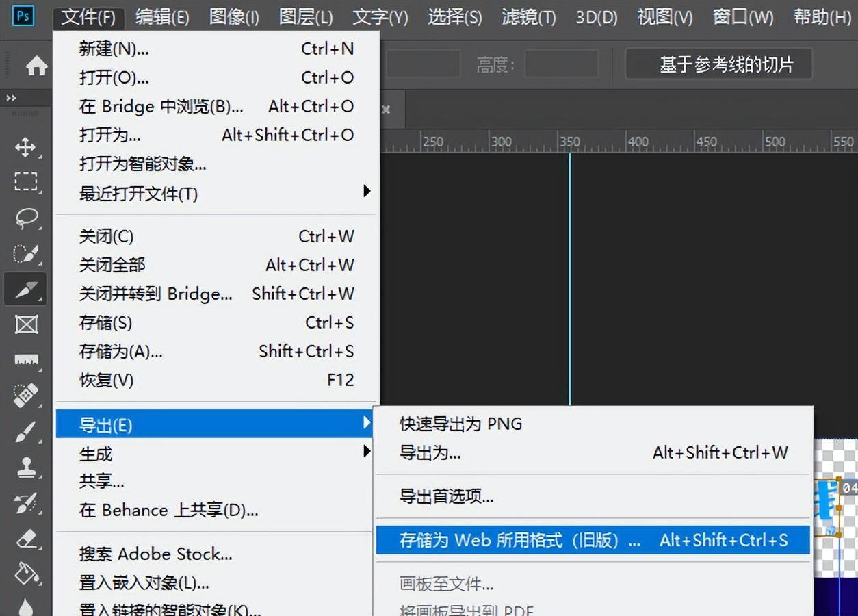Open the 视图(V) menu
This screenshot has height=616, width=858.
click(665, 16)
